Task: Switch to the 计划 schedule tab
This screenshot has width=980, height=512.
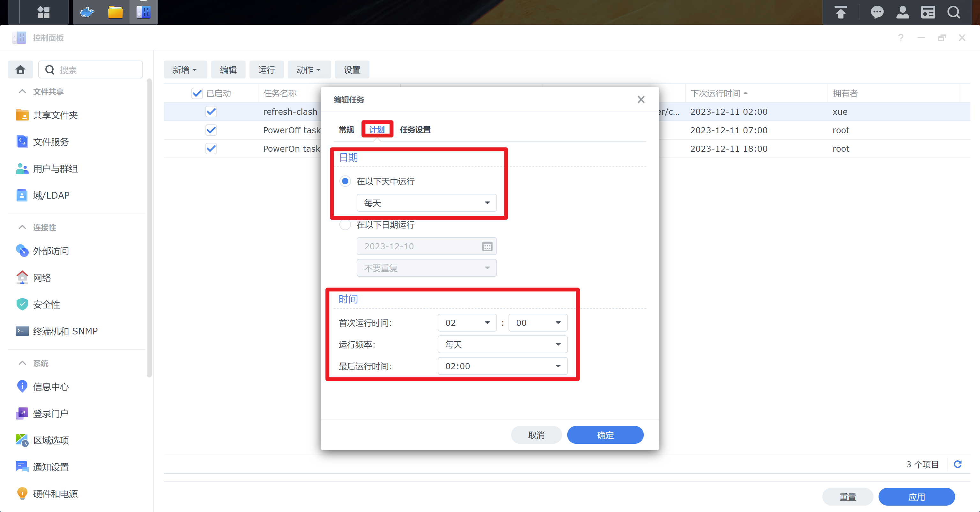Action: (x=377, y=130)
